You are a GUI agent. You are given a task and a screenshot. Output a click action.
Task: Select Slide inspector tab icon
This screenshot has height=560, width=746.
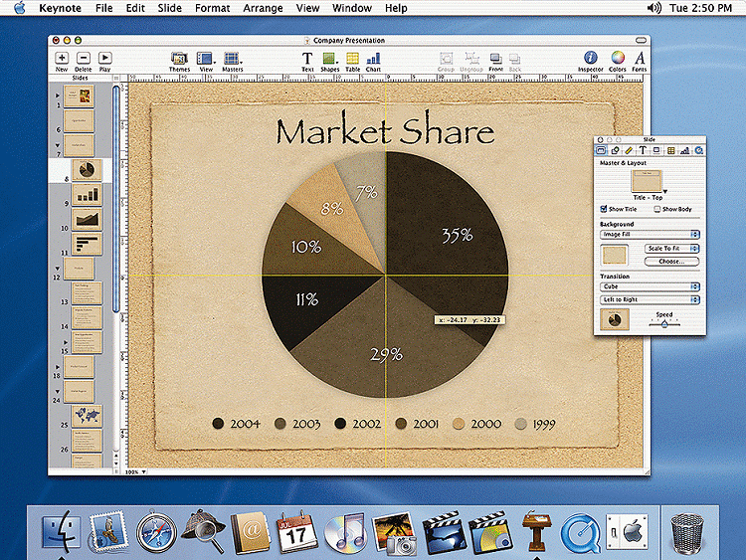[601, 150]
